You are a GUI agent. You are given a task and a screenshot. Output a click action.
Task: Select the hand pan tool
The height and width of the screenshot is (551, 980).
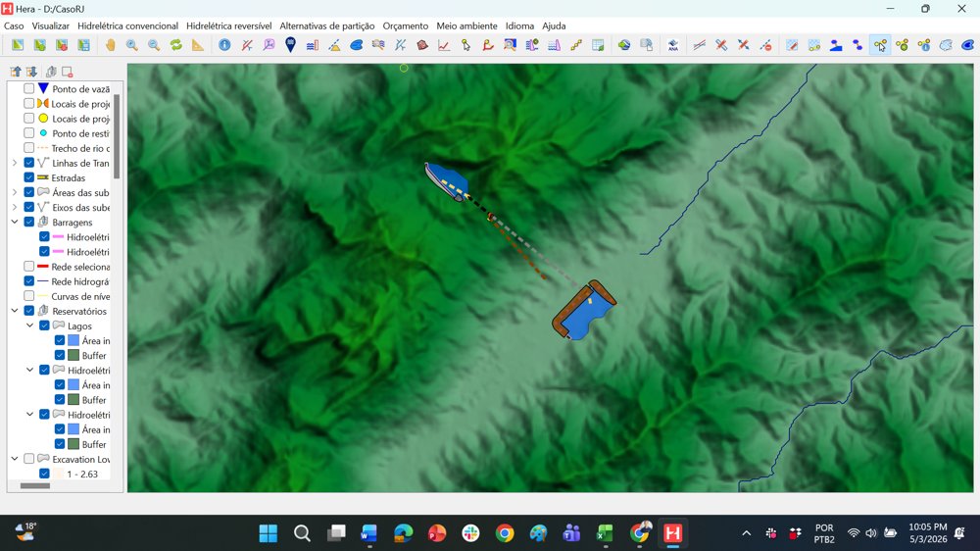pos(111,45)
